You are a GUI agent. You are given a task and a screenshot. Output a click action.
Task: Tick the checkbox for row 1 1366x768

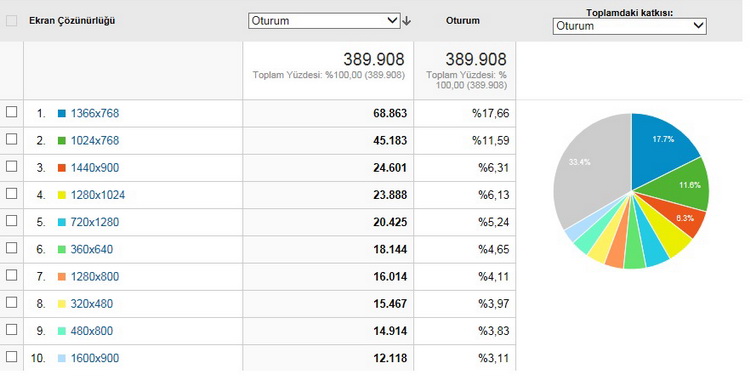tap(11, 112)
